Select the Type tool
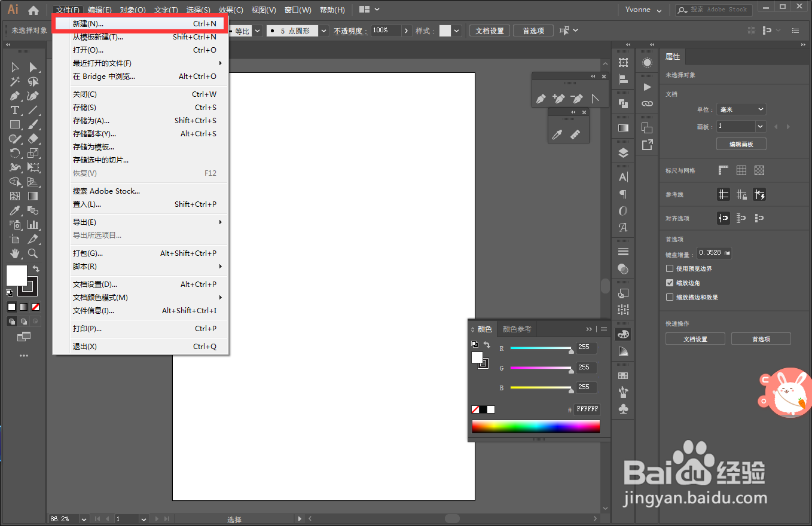 15,110
